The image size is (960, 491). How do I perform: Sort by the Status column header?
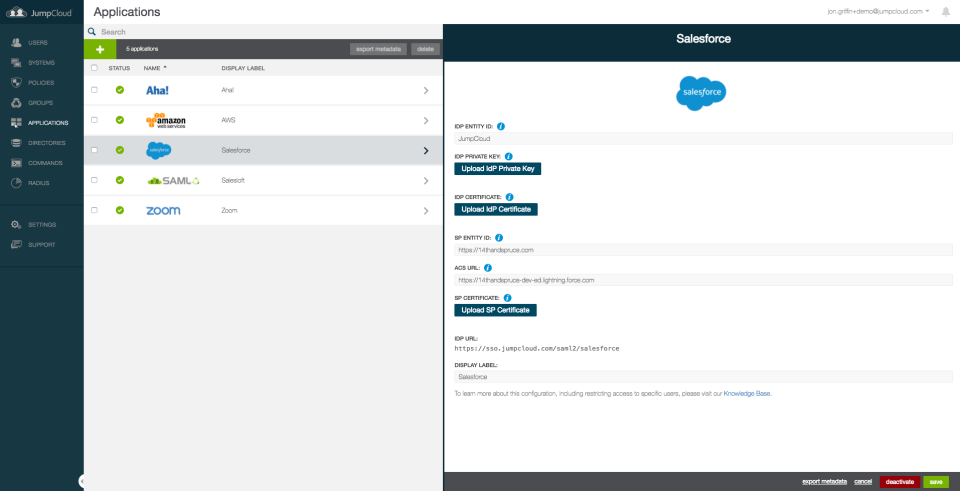(119, 68)
